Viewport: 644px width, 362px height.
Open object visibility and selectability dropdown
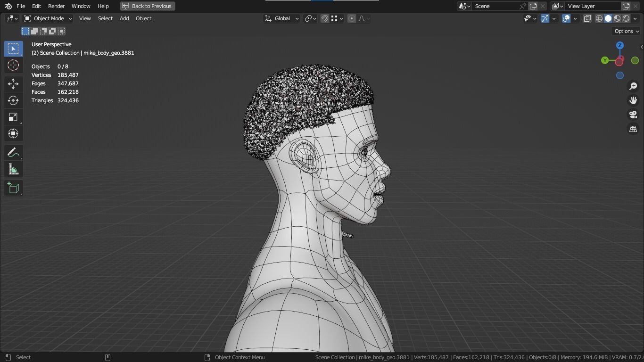(530, 18)
